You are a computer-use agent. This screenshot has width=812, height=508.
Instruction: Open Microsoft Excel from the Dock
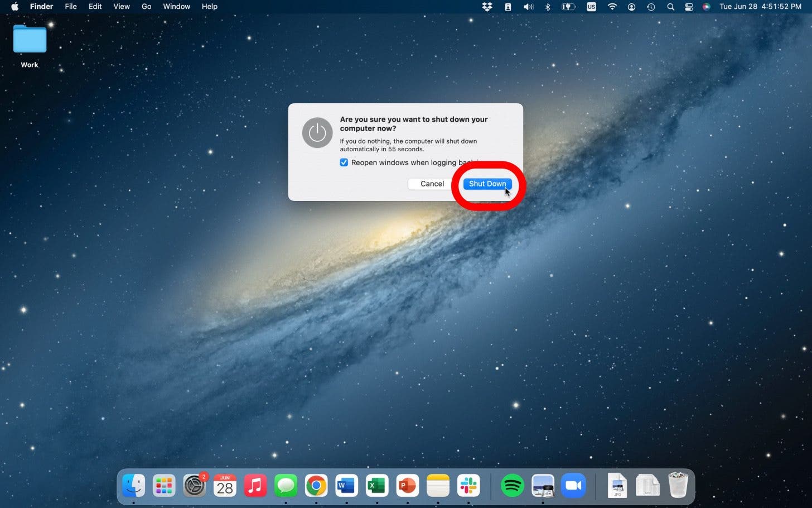pos(376,485)
